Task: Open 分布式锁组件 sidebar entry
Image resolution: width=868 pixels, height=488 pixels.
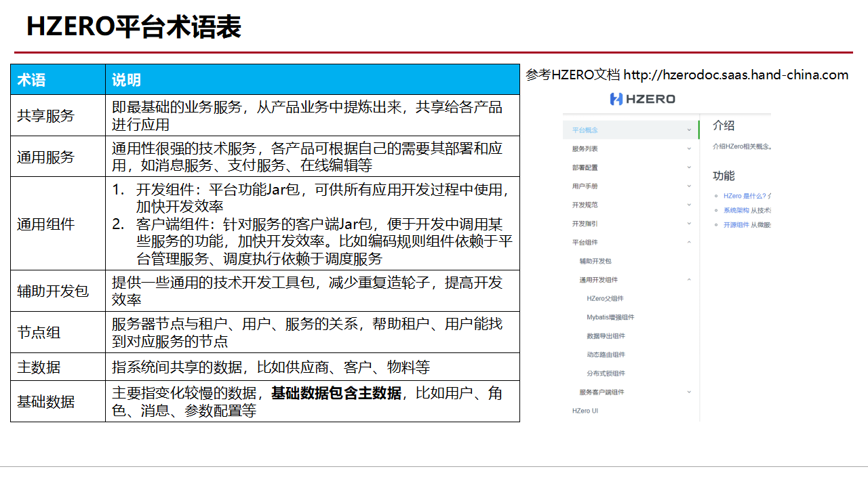Action: coord(606,373)
